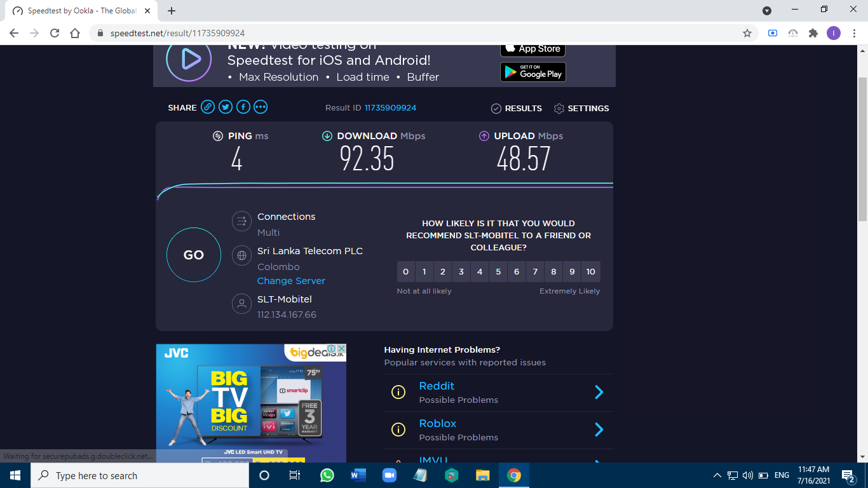Click the Connections arrows icon
This screenshot has height=488, width=868.
241,221
